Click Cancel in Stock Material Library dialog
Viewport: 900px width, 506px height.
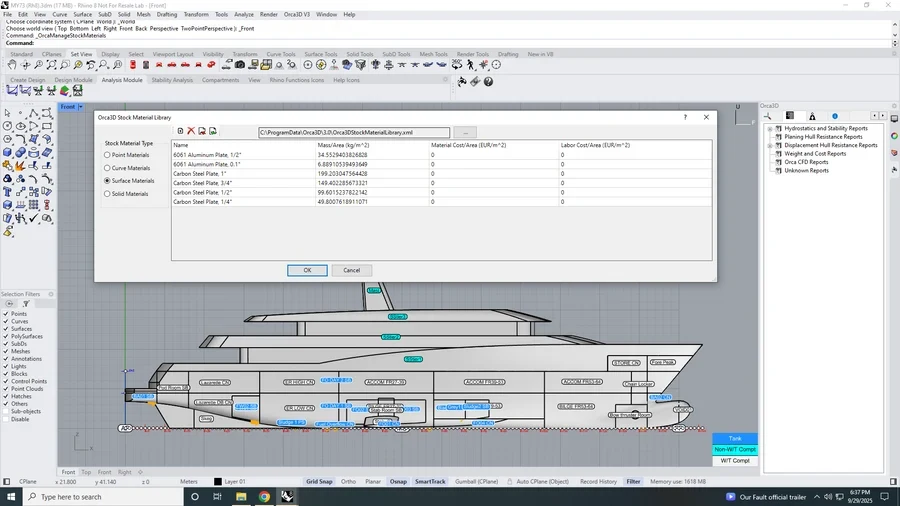(351, 270)
